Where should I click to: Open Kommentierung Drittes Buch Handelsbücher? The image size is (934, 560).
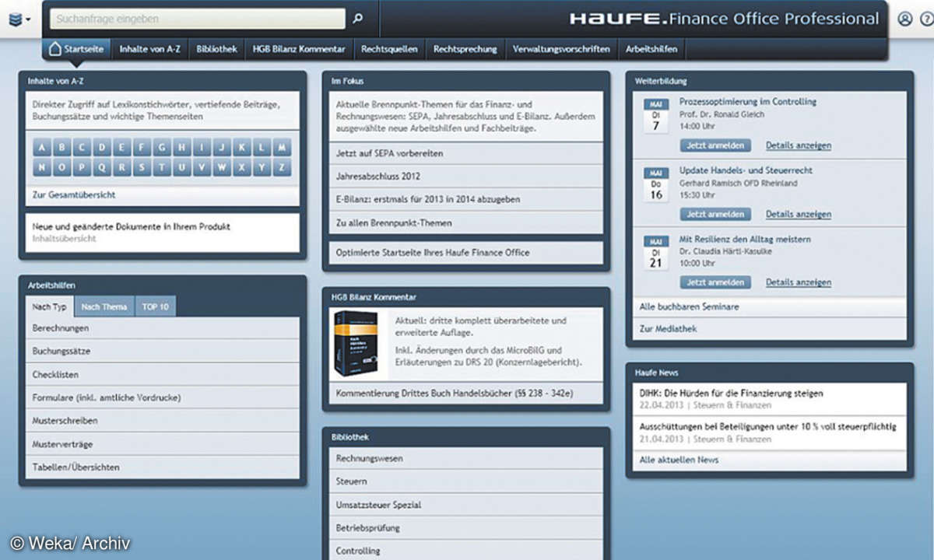click(465, 394)
